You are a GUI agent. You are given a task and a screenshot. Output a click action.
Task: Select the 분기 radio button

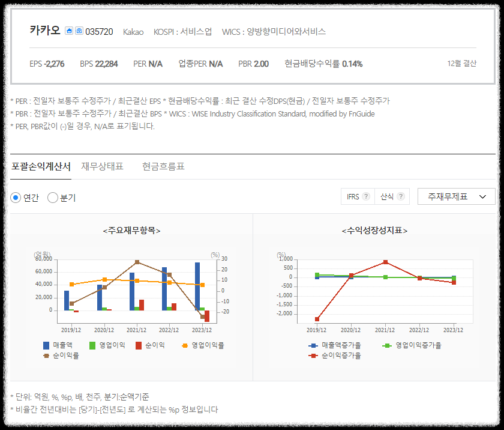(x=53, y=198)
